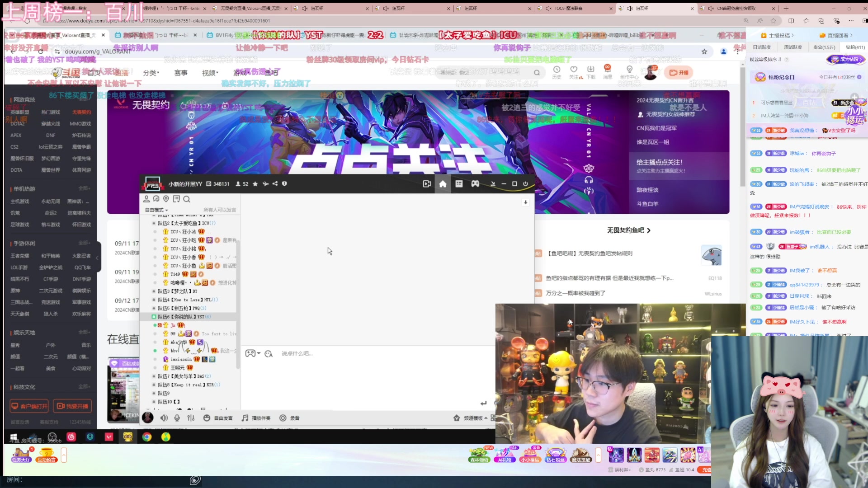Screen dimensions: 868x488
Task: Open the YY user profile icon in sidebar toolbar
Action: (x=146, y=199)
